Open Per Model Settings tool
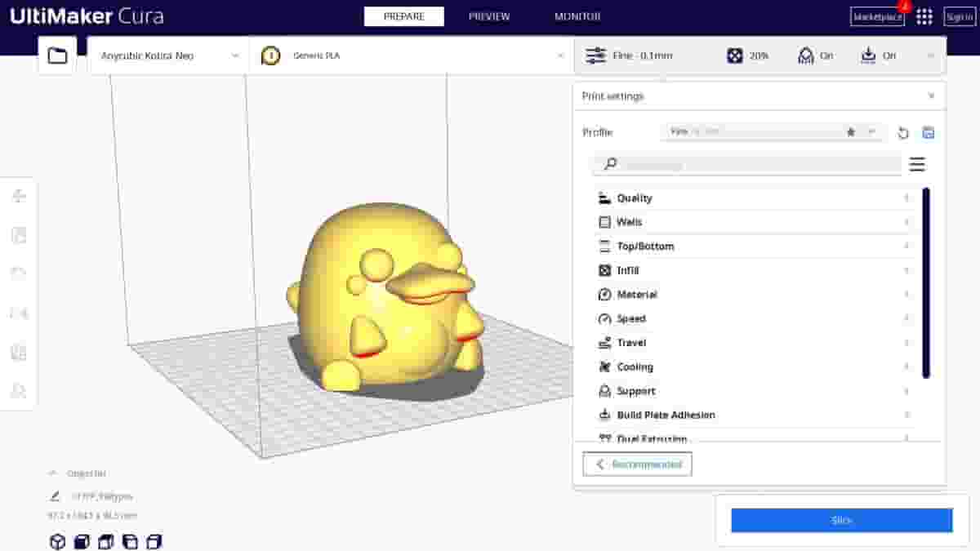Image resolution: width=980 pixels, height=551 pixels. [18, 352]
